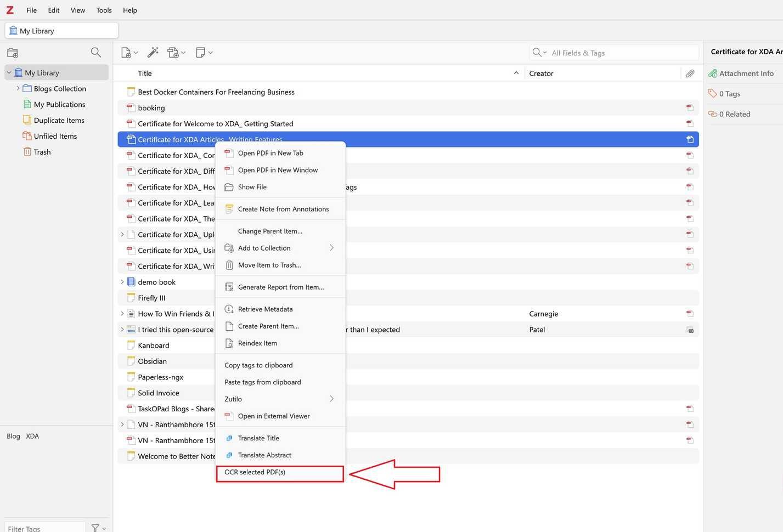Select the XDA tag filter
Image resolution: width=783 pixels, height=532 pixels.
32,436
